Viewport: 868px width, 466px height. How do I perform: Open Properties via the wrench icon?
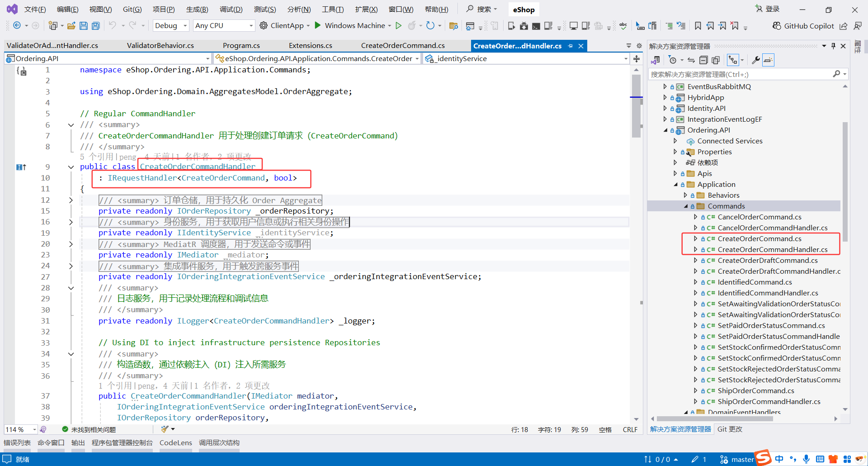point(755,60)
